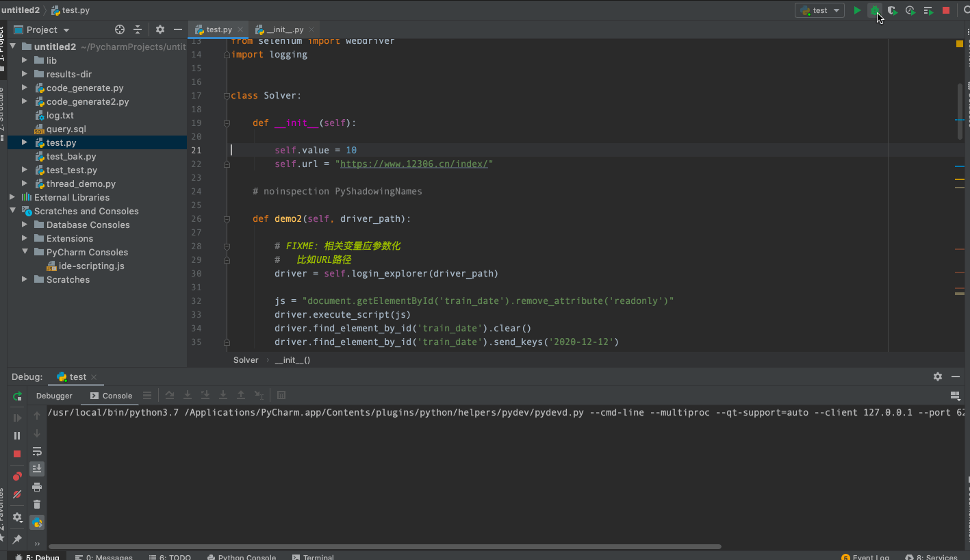Start debugging with the green bug icon

(x=875, y=10)
